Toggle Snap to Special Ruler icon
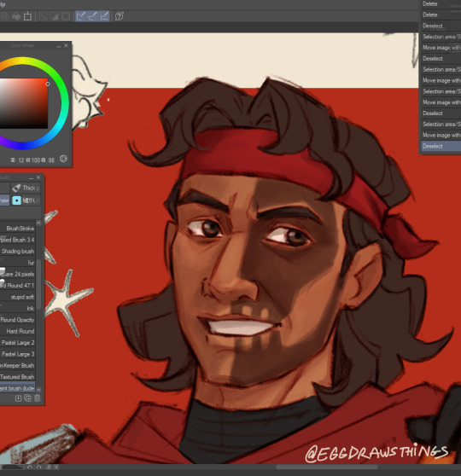 point(92,16)
